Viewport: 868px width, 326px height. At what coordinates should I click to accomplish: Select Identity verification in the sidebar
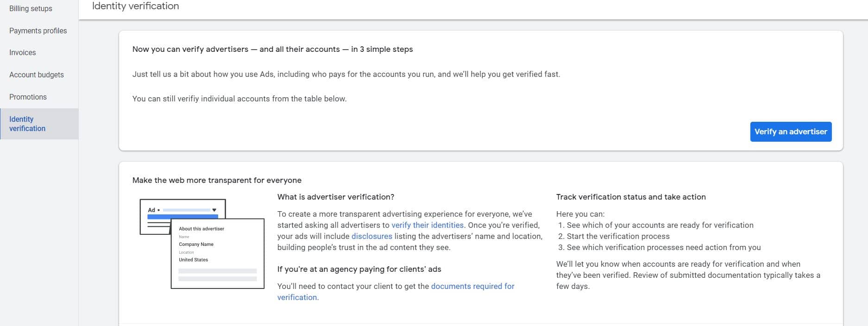click(x=27, y=124)
